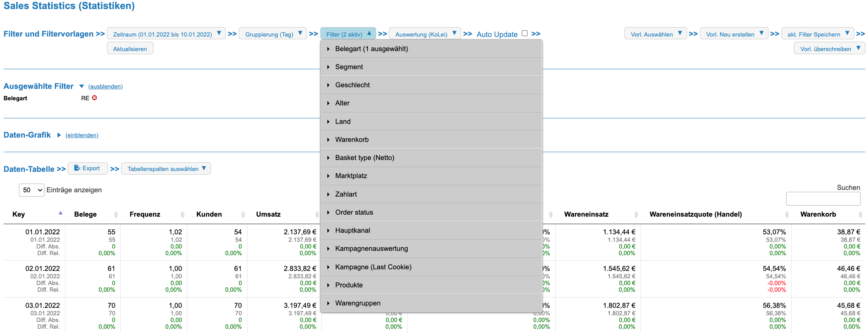
Task: Open Vorl. Neu erstellen dropdown
Action: click(x=734, y=34)
